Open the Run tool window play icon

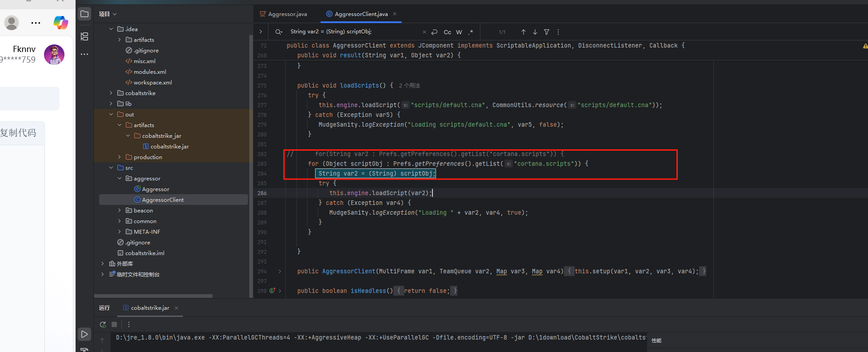pyautogui.click(x=84, y=334)
